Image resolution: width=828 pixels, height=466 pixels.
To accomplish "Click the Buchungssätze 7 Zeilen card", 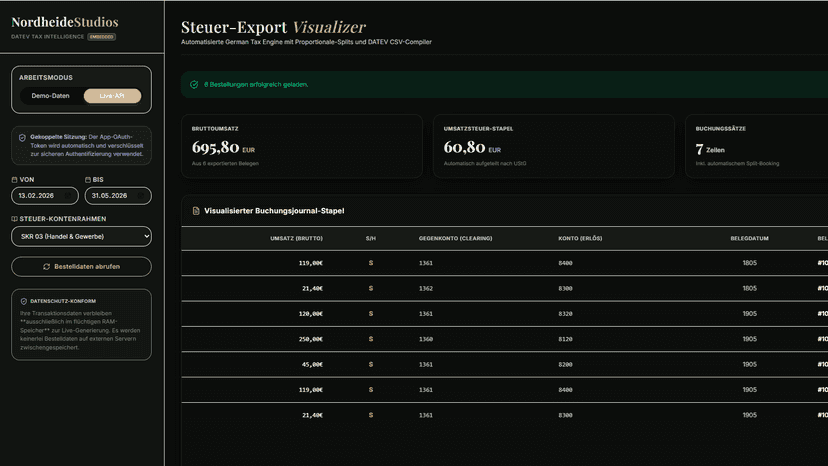I will click(757, 146).
